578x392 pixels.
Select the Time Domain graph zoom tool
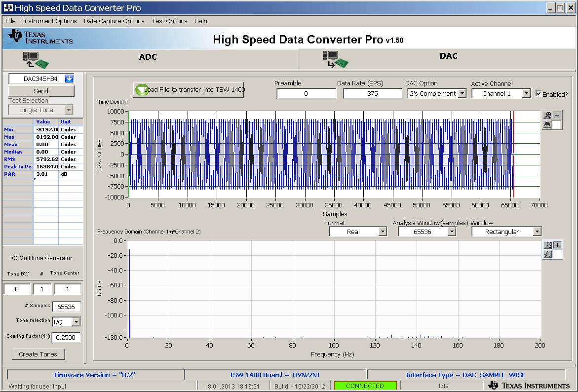(x=547, y=116)
